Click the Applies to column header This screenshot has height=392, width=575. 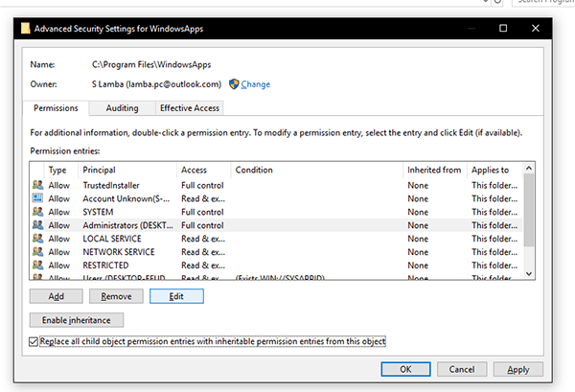pyautogui.click(x=495, y=170)
